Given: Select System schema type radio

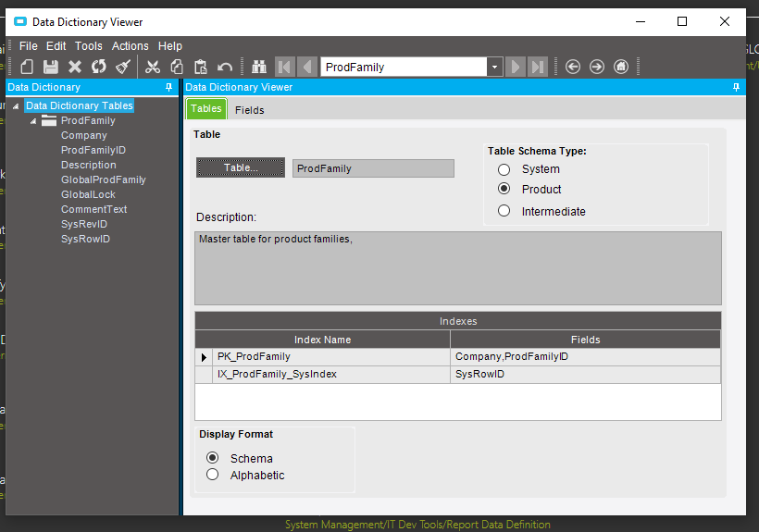Looking at the screenshot, I should 504,169.
